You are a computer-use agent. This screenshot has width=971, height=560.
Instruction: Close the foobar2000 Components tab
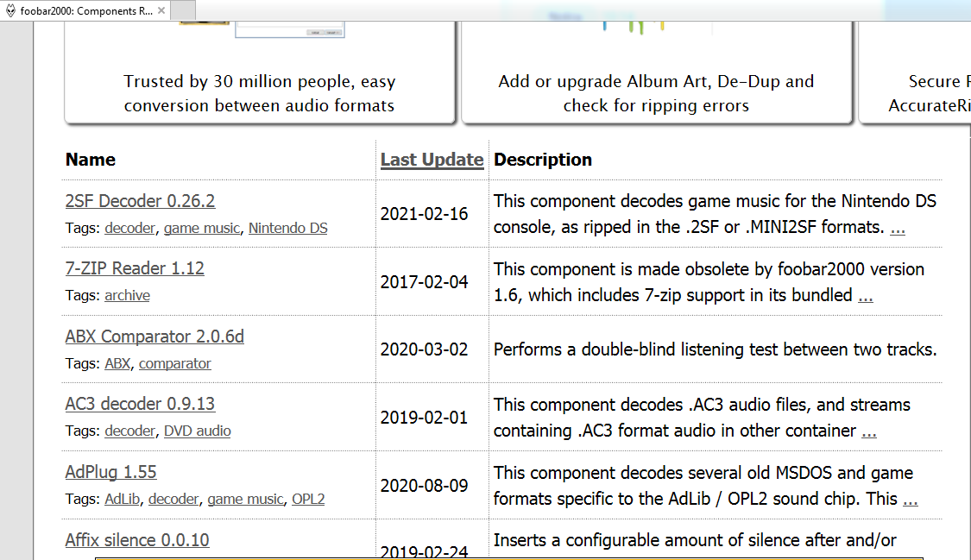[161, 10]
